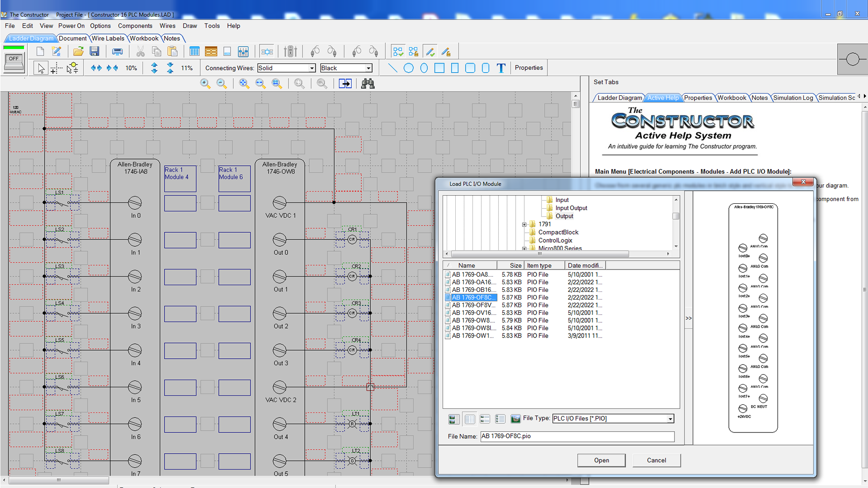The image size is (868, 488).
Task: Open the Components menu
Action: tap(135, 26)
